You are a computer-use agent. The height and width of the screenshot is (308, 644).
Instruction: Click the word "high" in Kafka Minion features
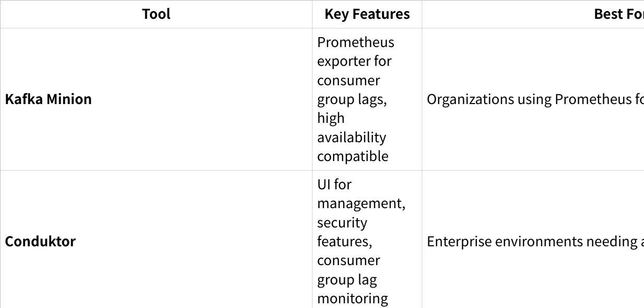331,118
